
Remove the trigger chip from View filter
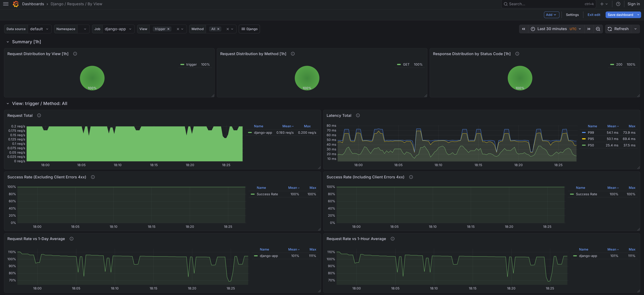tap(169, 29)
